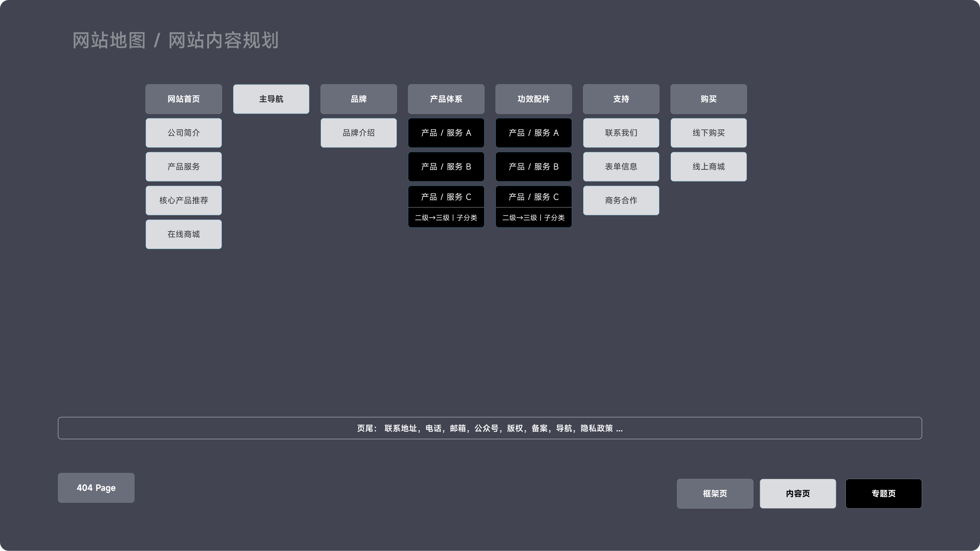Click the 表单信息 block
This screenshot has height=551, width=980.
[x=621, y=167]
